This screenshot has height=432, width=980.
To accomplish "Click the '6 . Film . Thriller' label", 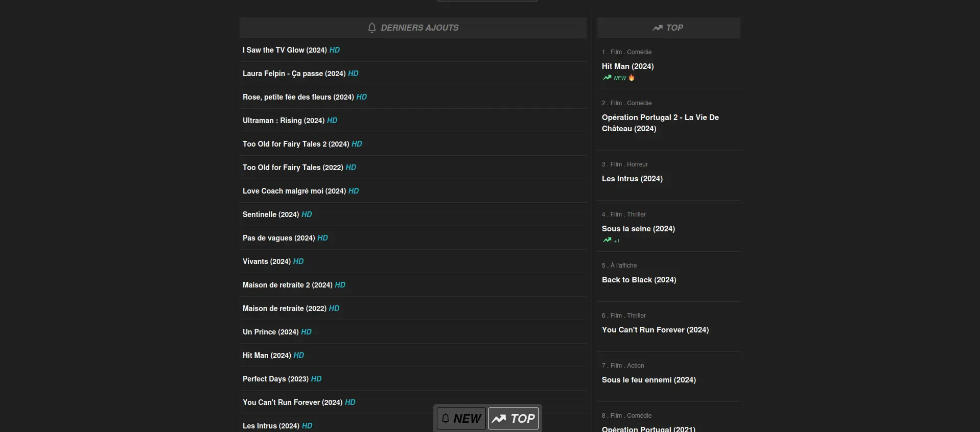I will [624, 316].
